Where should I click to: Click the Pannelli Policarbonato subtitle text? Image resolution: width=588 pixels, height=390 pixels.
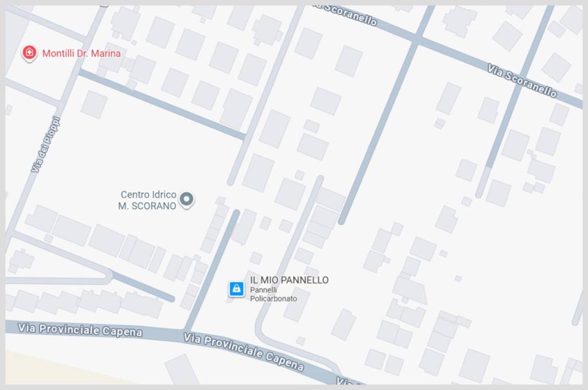coord(273,294)
